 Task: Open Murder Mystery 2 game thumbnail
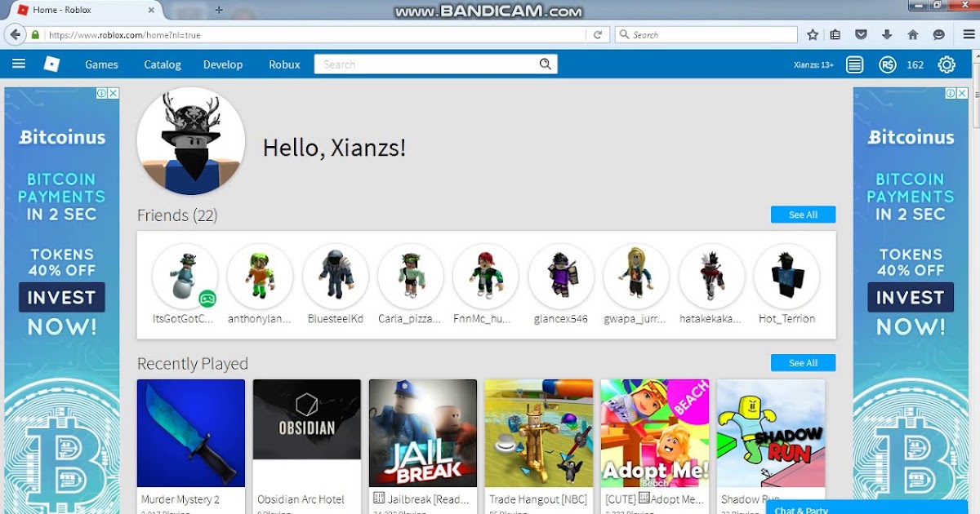click(191, 433)
